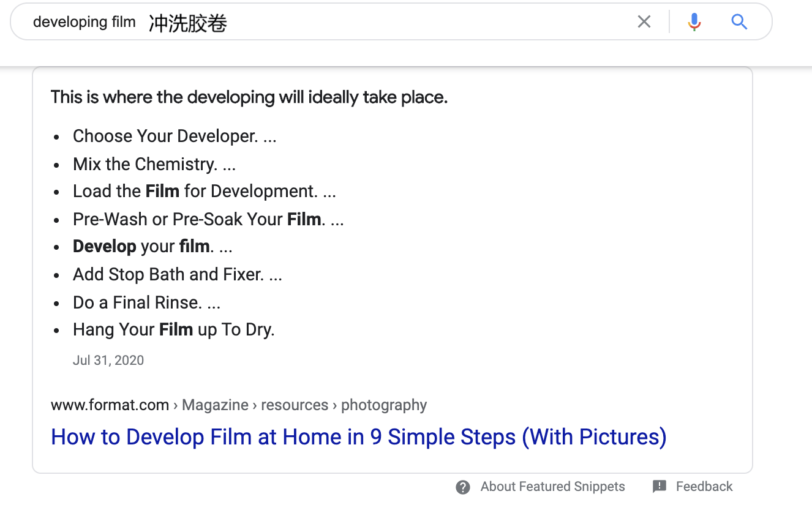This screenshot has height=513, width=812.
Task: Run the search with the magnifying glass icon
Action: [739, 22]
